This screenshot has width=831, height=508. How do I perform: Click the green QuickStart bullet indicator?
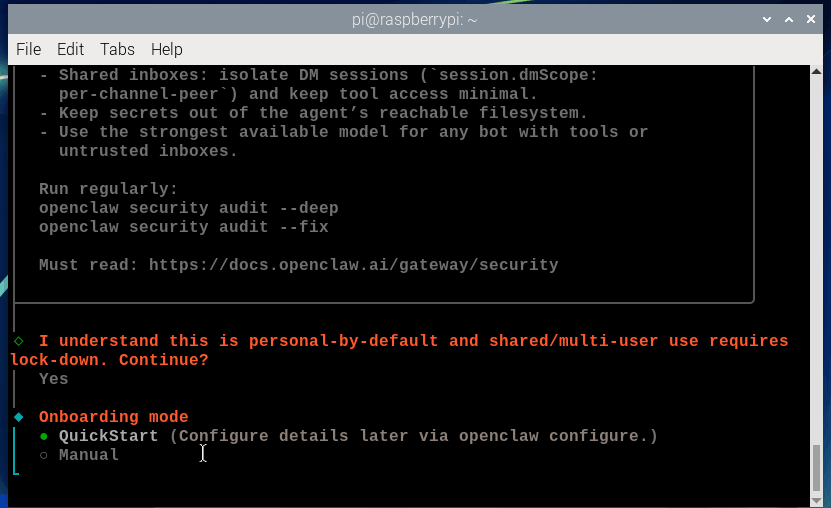(x=44, y=436)
